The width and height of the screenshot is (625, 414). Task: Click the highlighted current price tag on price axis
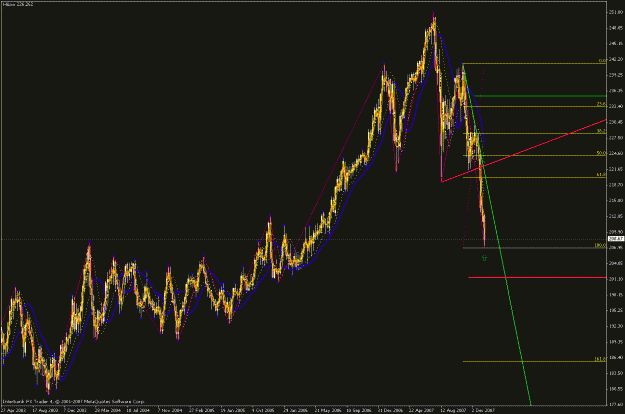616,239
